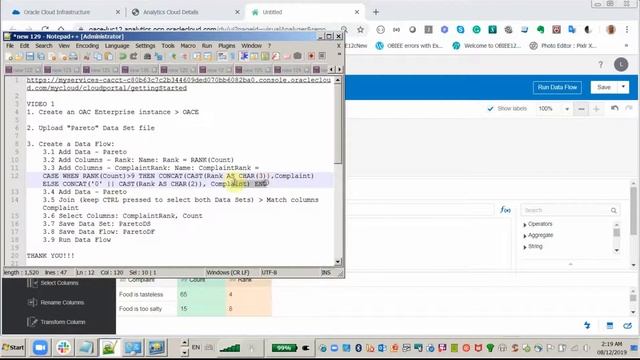Screen dimensions: 640x360
Task: Click the Save button in Analytics
Action: click(604, 87)
